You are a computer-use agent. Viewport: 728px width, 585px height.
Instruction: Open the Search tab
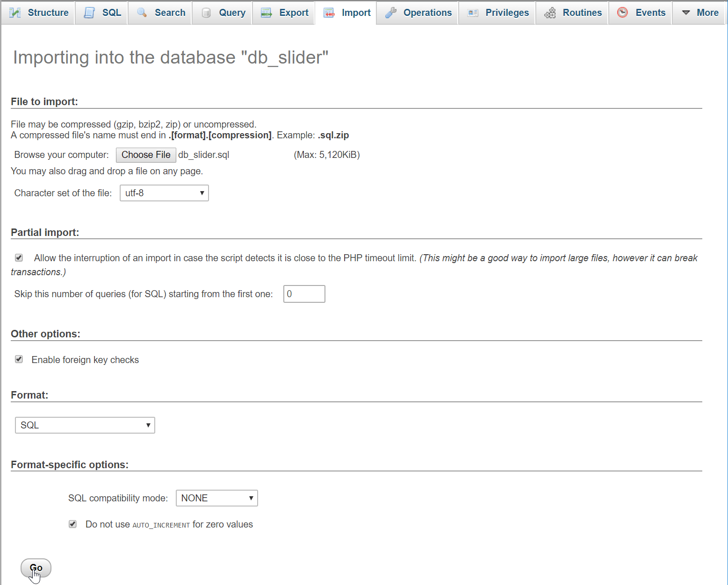[x=160, y=13]
